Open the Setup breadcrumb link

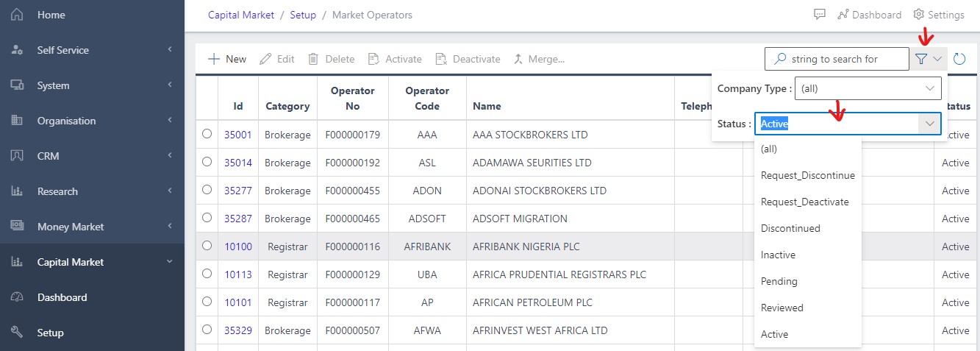tap(303, 15)
